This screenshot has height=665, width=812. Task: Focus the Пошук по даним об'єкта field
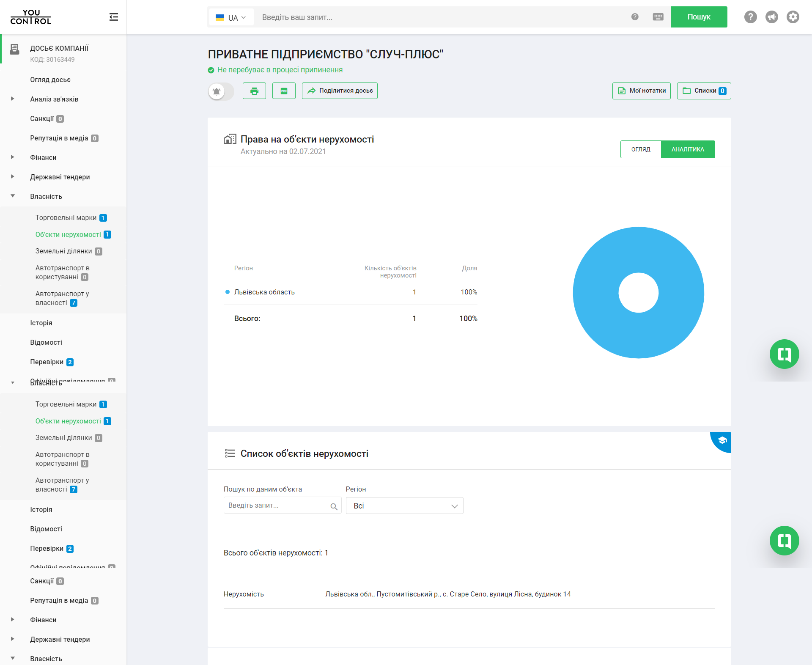(x=282, y=506)
